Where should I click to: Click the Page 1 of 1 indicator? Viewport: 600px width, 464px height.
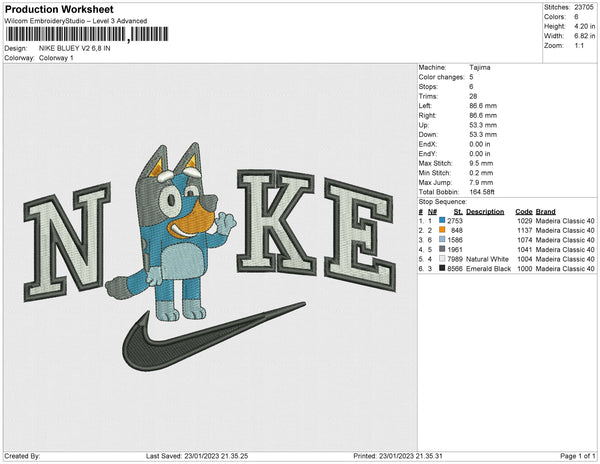(x=578, y=456)
